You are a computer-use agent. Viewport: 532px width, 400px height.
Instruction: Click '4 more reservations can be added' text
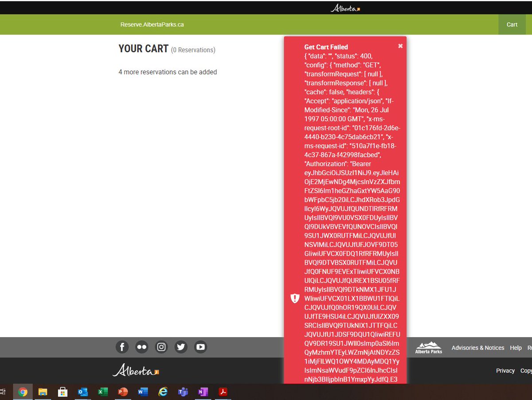(x=168, y=72)
